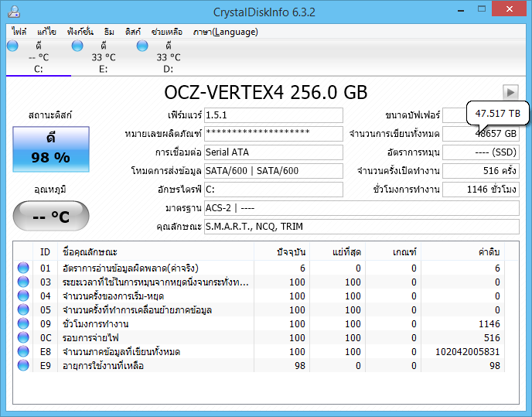Select row จำนวนภาคข้อมูลที่เขียนทั้งหมด
The image size is (532, 417).
click(x=259, y=351)
